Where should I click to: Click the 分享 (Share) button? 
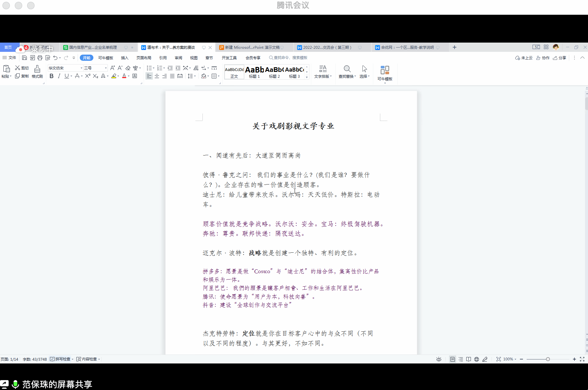pos(560,58)
